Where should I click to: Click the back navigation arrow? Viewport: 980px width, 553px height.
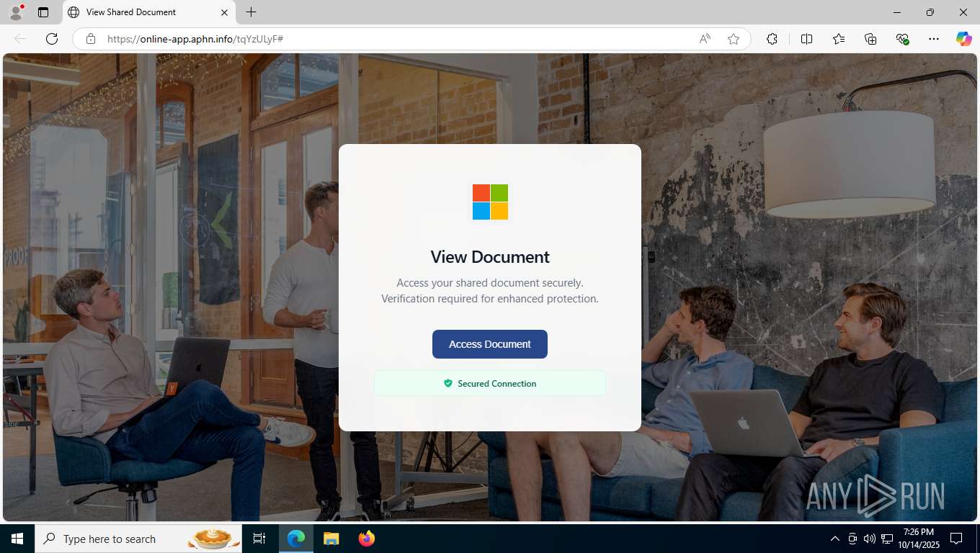point(20,39)
